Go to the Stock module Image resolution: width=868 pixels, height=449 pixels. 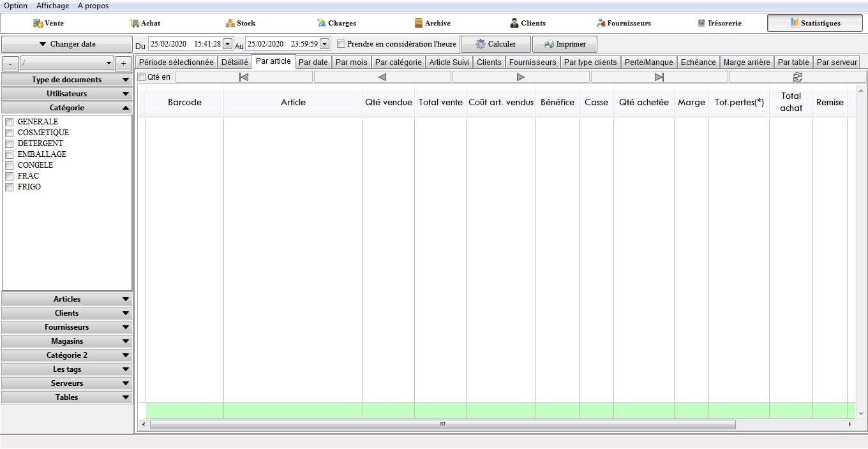tap(240, 23)
